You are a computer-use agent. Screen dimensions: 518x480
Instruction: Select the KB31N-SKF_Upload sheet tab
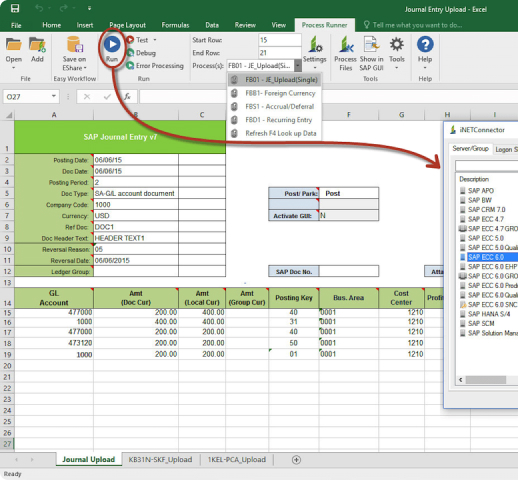(x=160, y=460)
